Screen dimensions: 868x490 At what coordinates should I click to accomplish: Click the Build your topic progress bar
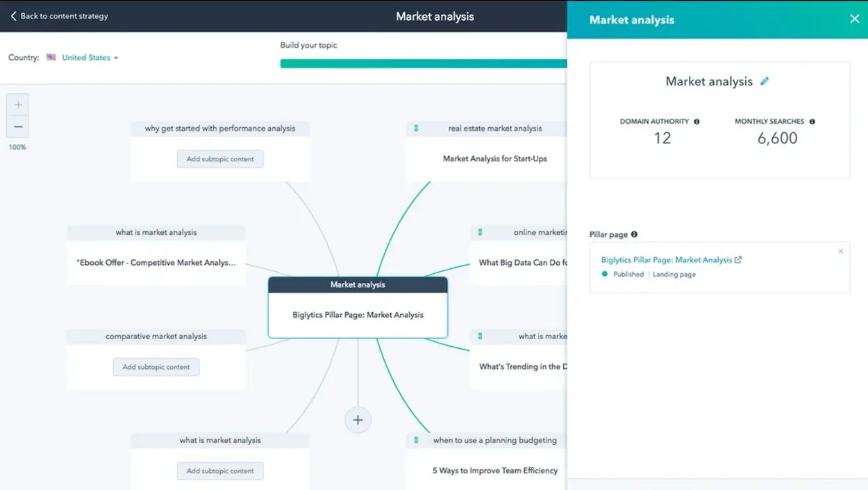(x=424, y=63)
